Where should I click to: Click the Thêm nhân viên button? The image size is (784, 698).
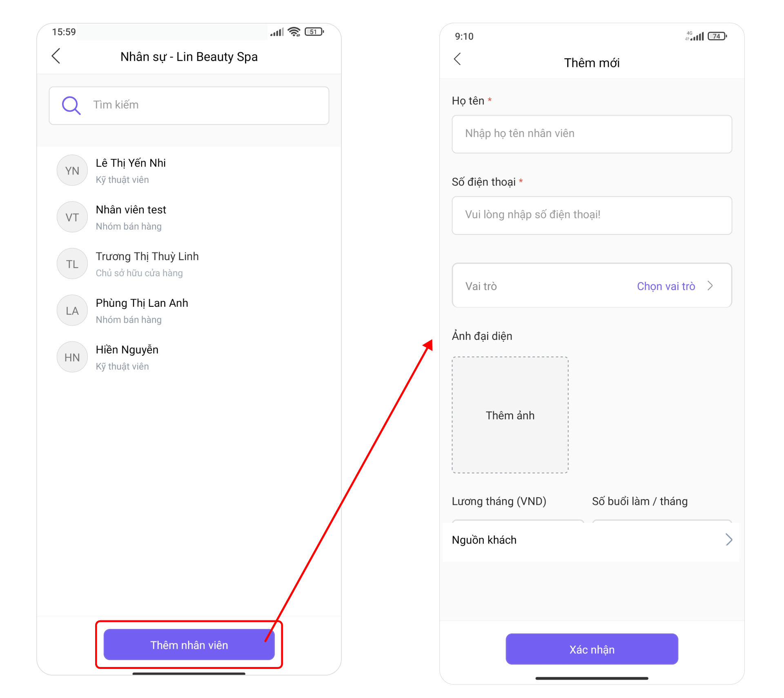tap(189, 644)
